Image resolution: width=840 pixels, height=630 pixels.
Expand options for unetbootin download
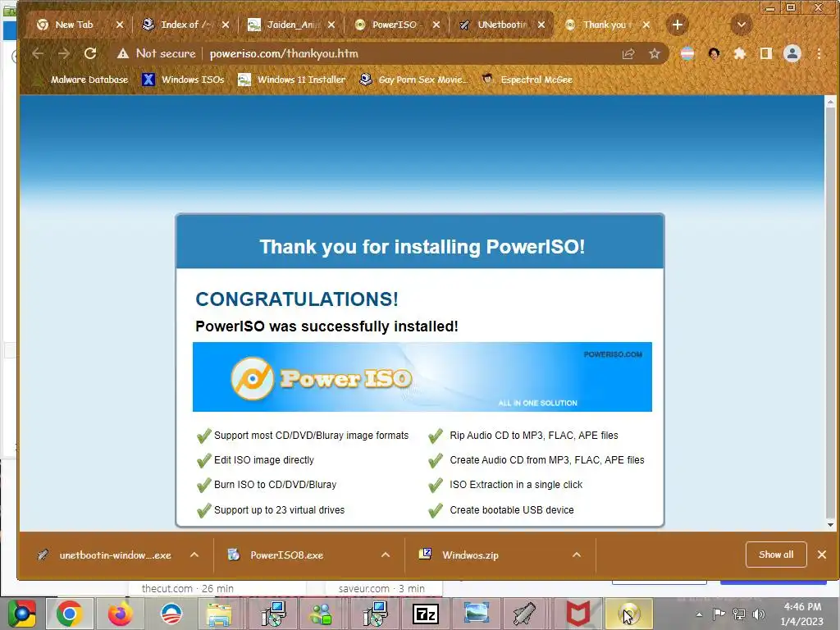tap(194, 555)
